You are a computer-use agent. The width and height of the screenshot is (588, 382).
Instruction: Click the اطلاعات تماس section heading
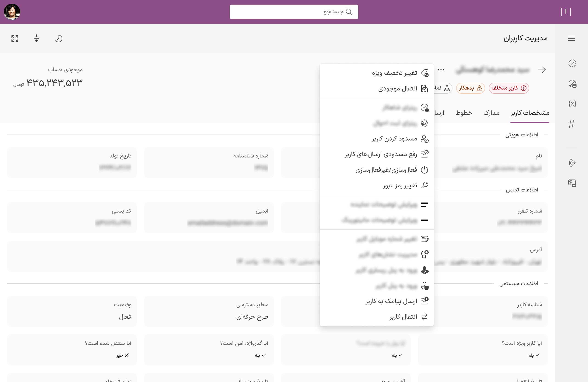tap(522, 190)
